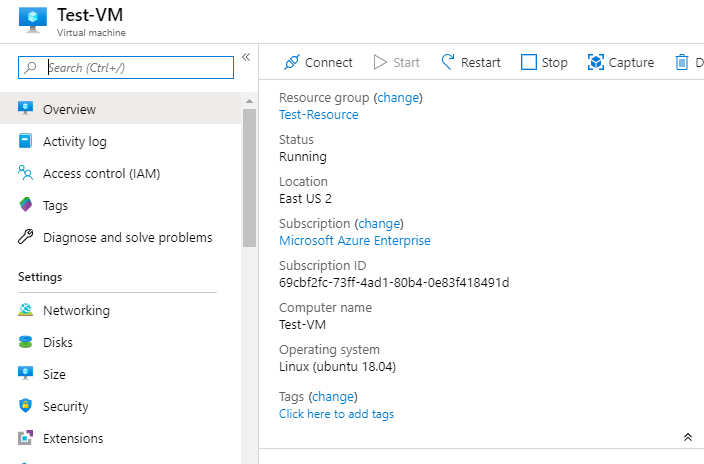Collapse the sidebar with double chevron
Image resolution: width=704 pixels, height=464 pixels.
246,57
